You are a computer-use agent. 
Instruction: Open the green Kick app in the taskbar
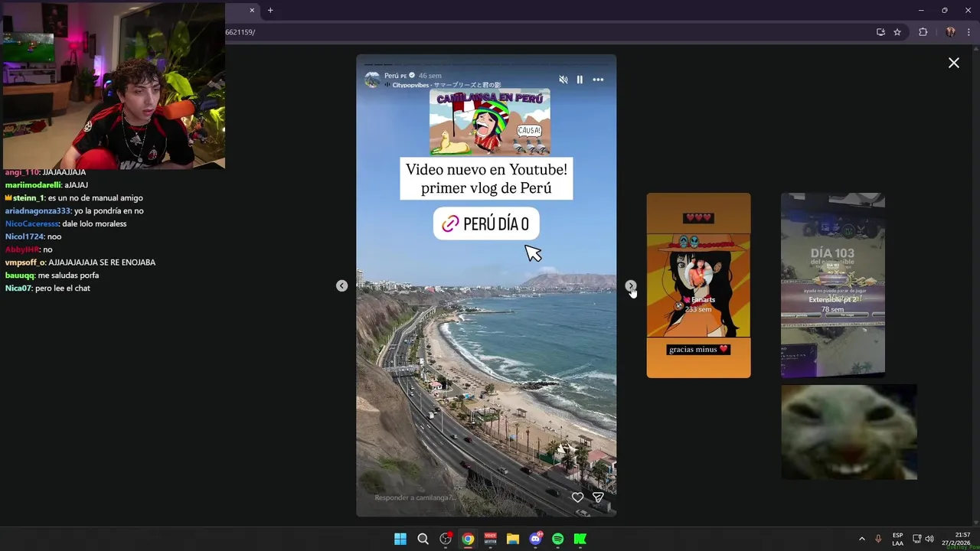(580, 539)
